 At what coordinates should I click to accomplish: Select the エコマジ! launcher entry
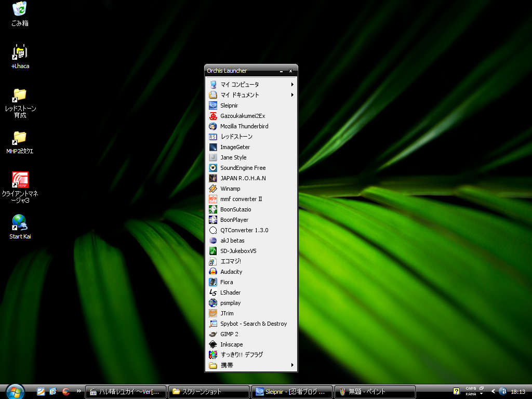coord(251,261)
